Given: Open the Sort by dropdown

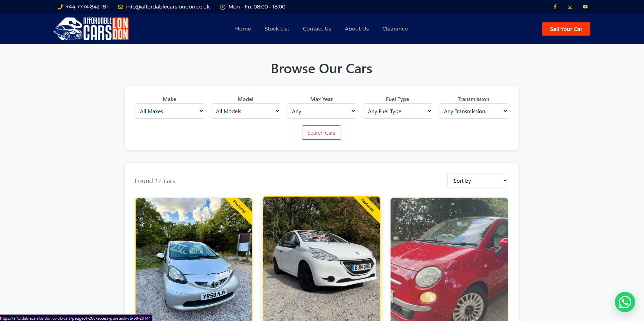Looking at the screenshot, I should tap(477, 181).
